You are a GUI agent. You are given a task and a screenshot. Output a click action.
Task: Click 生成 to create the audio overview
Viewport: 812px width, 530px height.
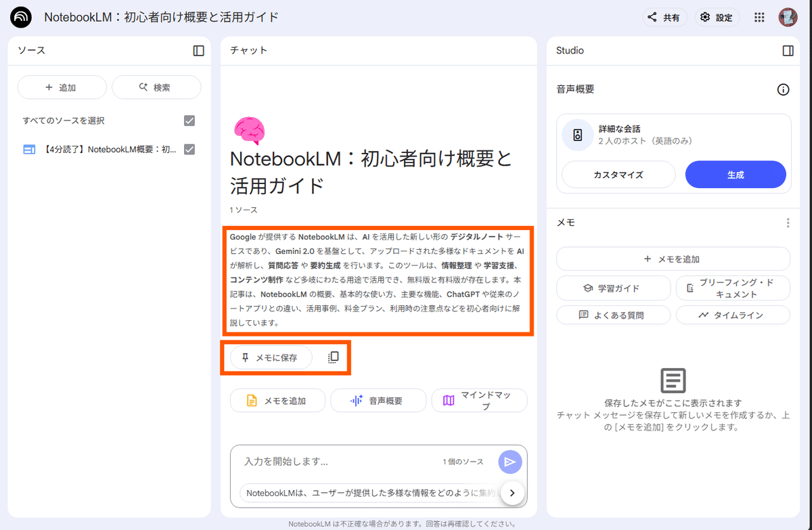point(736,174)
